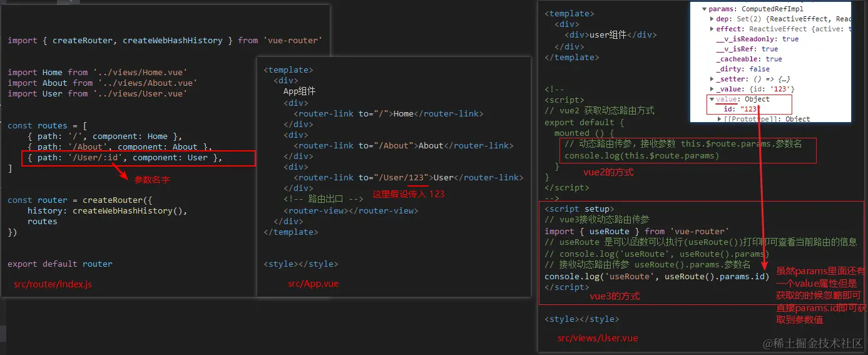Select the __v_isReadonly: true property
Screen dimensions: 868x355
click(757, 39)
